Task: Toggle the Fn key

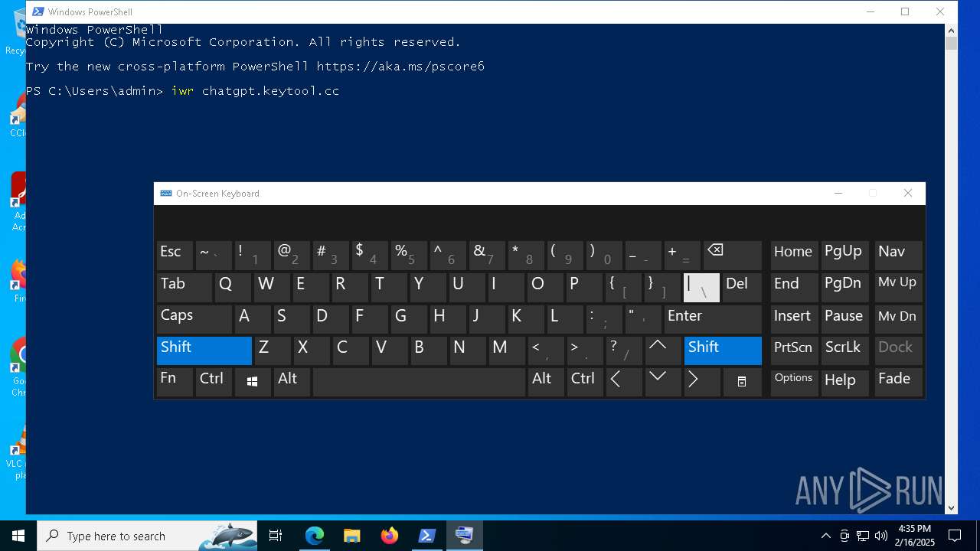Action: pos(175,382)
